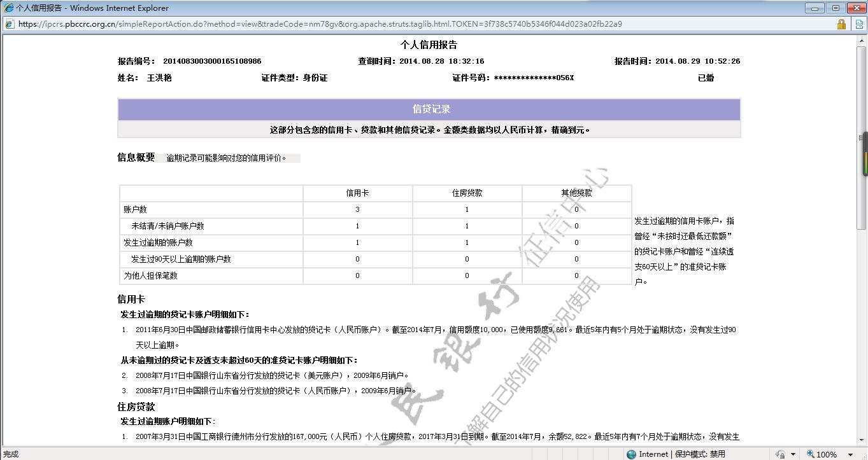Image resolution: width=868 pixels, height=460 pixels.
Task: Click the page icon beside the URL
Action: click(x=10, y=24)
